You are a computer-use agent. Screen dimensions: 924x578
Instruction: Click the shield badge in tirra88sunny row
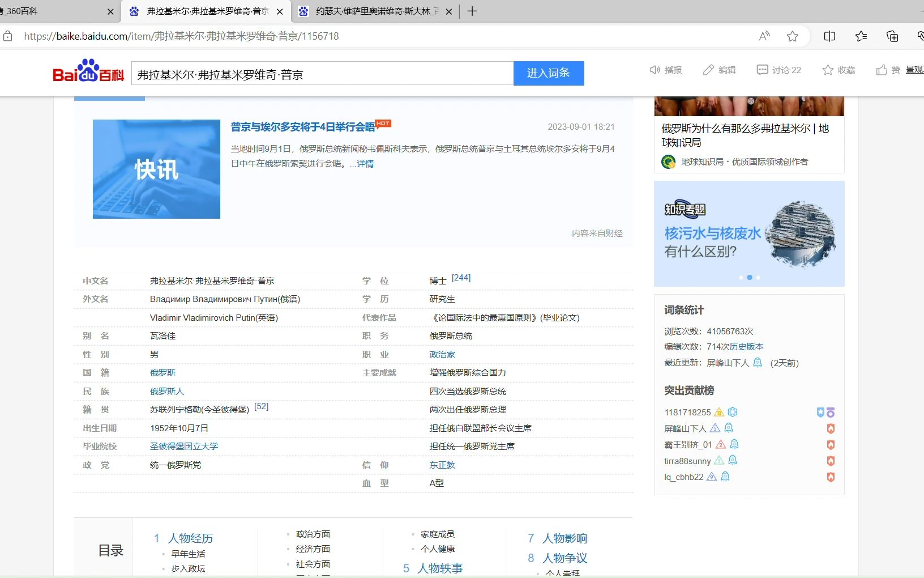coord(831,461)
